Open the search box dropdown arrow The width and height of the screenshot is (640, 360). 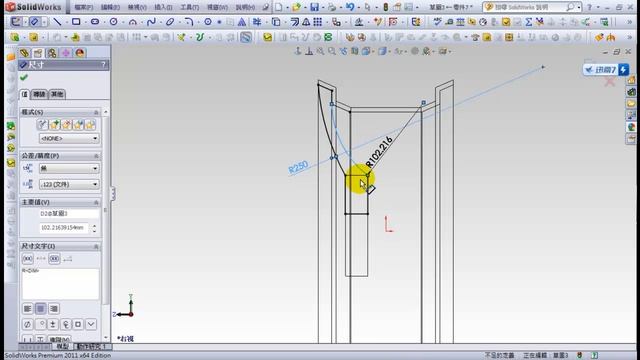579,7
